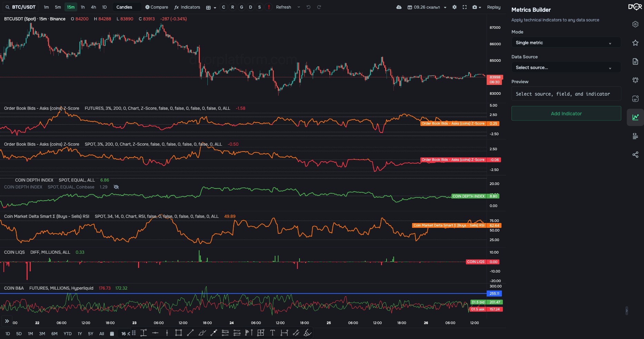Select the rectangle drawing tool
644x339 pixels.
pyautogui.click(x=178, y=333)
